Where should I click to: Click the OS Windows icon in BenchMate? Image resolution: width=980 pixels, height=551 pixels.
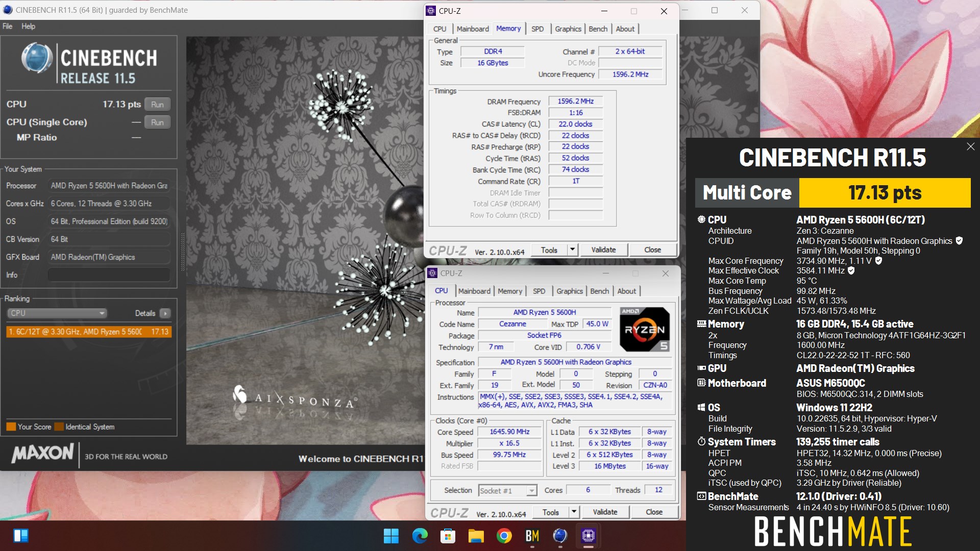(701, 407)
